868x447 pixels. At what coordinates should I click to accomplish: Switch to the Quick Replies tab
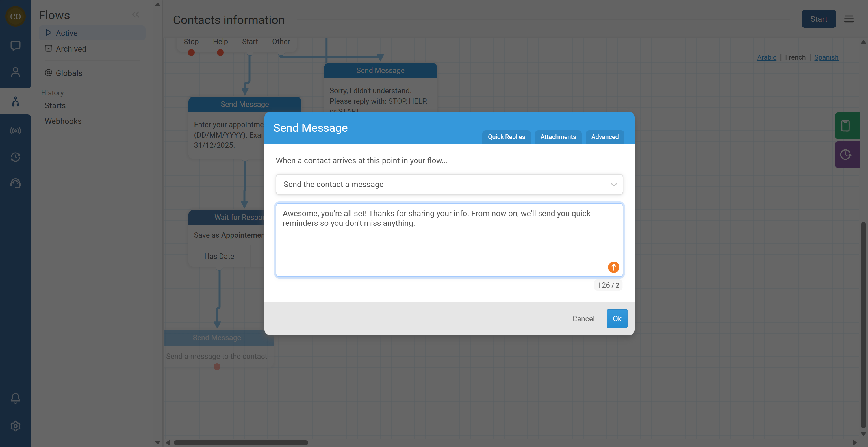coord(506,137)
